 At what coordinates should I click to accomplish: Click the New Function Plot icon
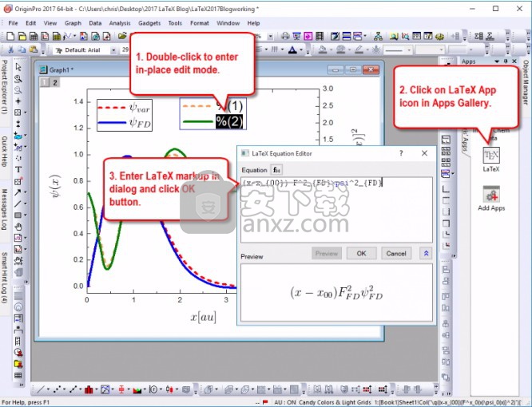[68, 36]
